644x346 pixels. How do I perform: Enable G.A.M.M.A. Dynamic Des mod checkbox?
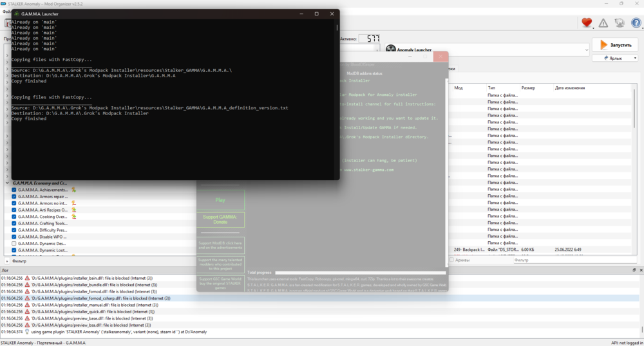[x=14, y=244]
